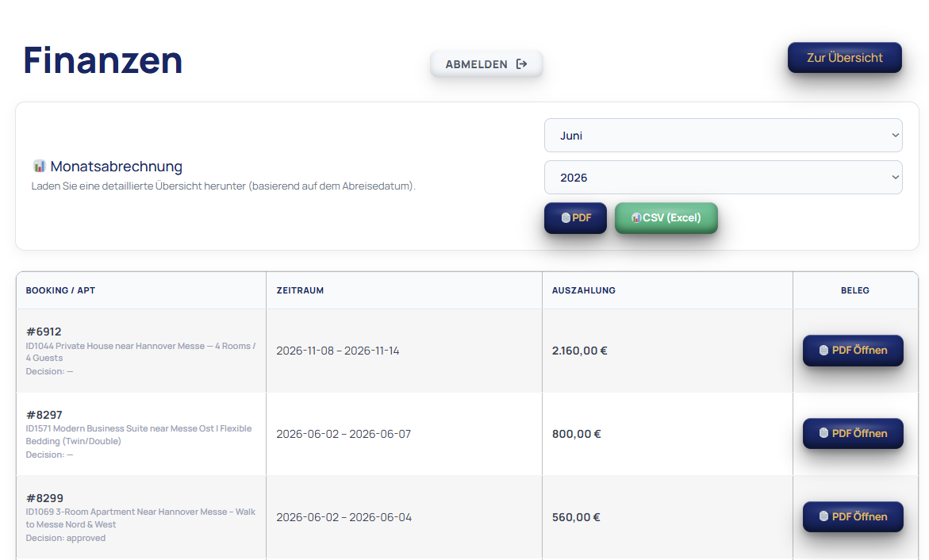Select booking number #8297
This screenshot has height=560, width=929.
pyautogui.click(x=44, y=415)
